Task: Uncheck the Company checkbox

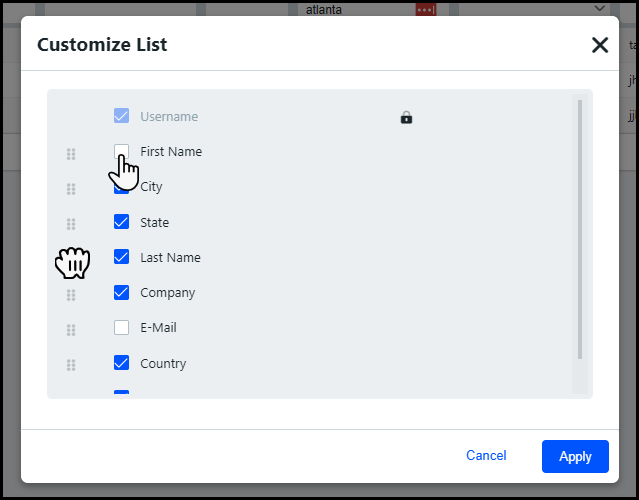Action: [x=122, y=292]
